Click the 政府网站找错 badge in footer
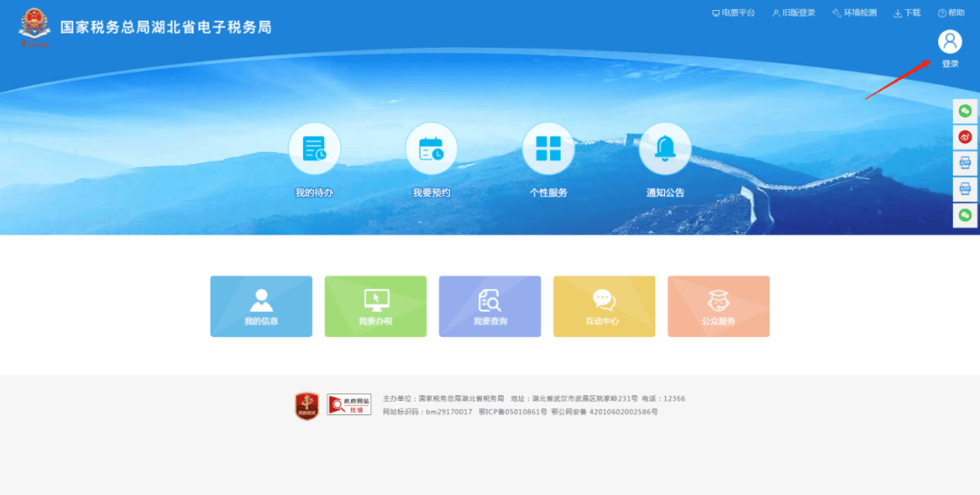The image size is (980, 495). coord(348,404)
